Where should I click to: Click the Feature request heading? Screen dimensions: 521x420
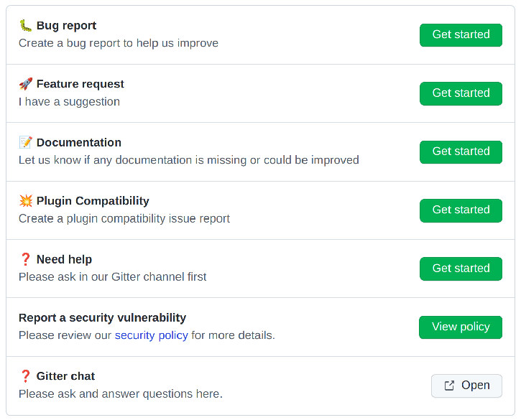click(80, 84)
